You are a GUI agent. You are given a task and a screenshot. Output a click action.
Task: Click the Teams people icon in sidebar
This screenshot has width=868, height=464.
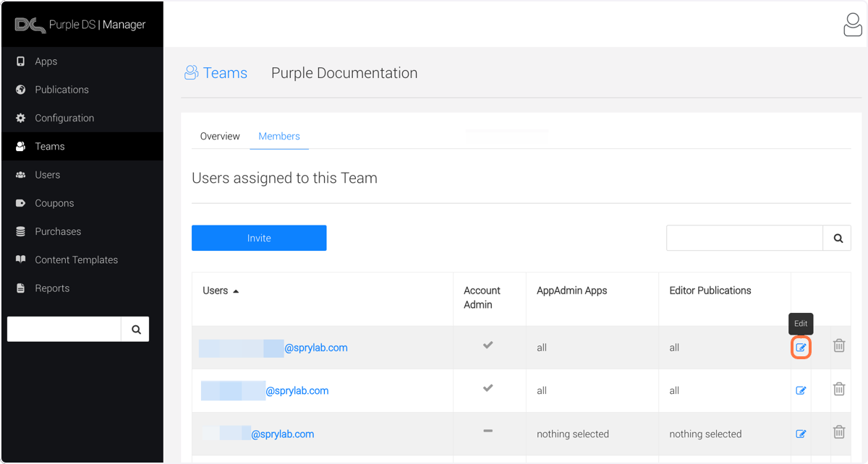pyautogui.click(x=20, y=146)
